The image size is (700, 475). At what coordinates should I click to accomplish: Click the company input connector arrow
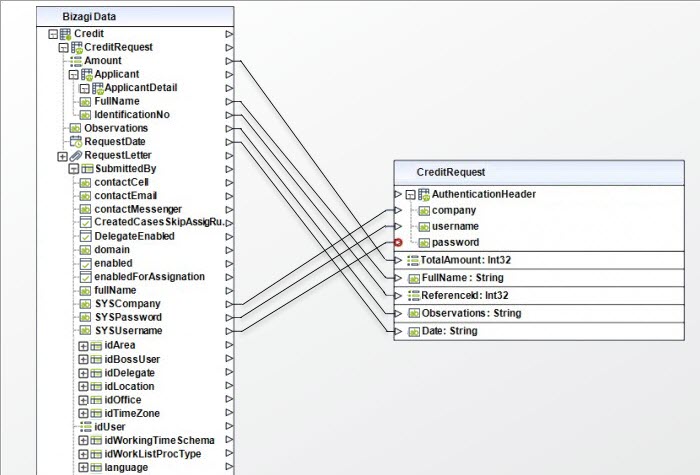click(398, 211)
